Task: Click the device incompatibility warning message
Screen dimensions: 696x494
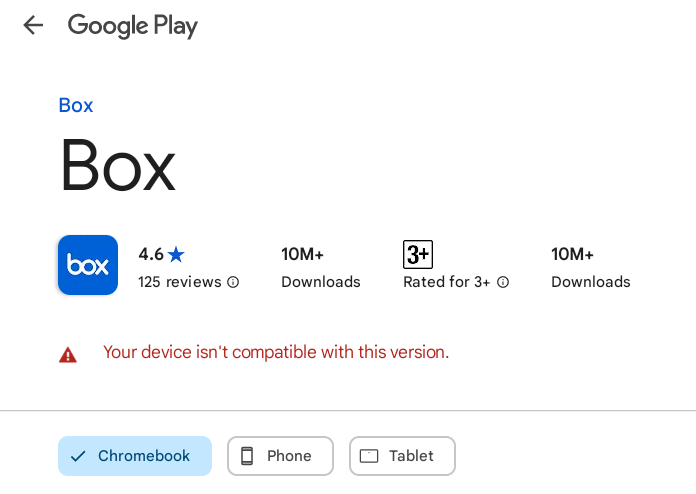Action: [276, 352]
